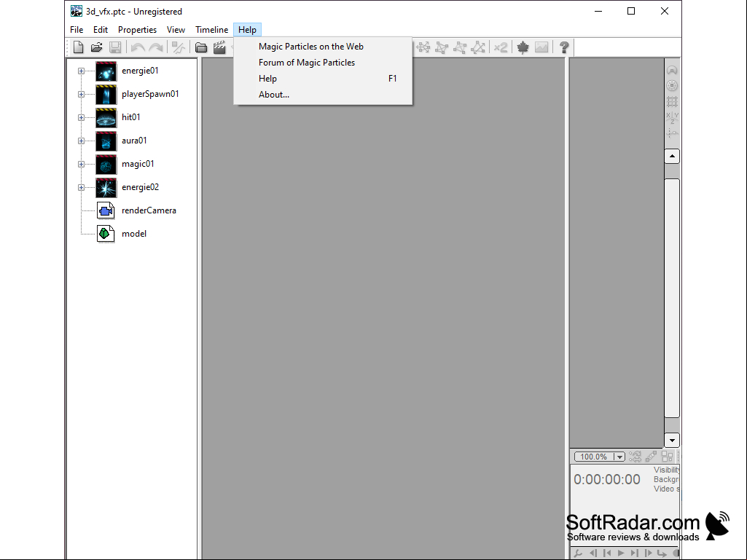Click the top round camera-view icon

[x=672, y=71]
